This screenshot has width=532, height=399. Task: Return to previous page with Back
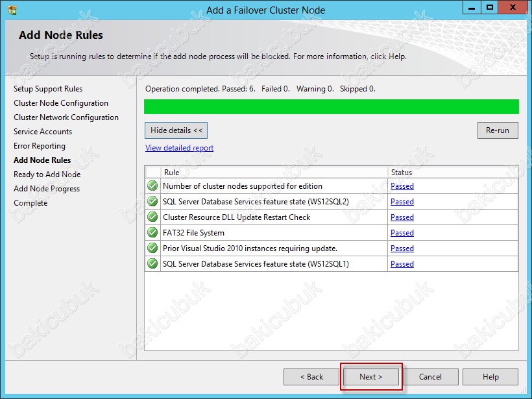tap(311, 377)
